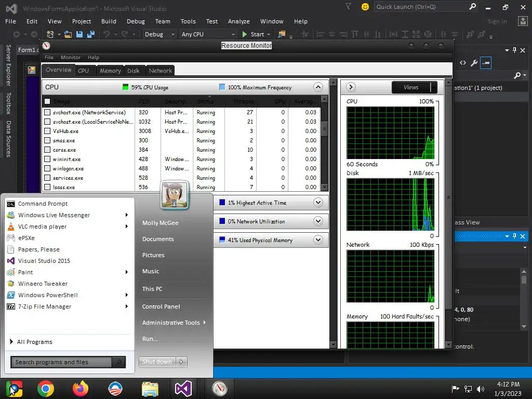Open the user account icon near Sign in

(x=523, y=21)
